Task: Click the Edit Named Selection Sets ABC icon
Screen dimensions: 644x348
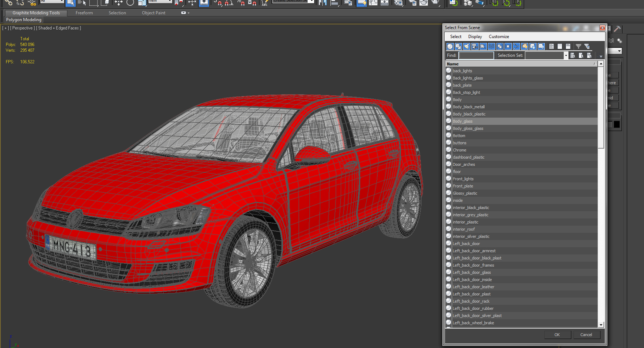Action: point(265,3)
